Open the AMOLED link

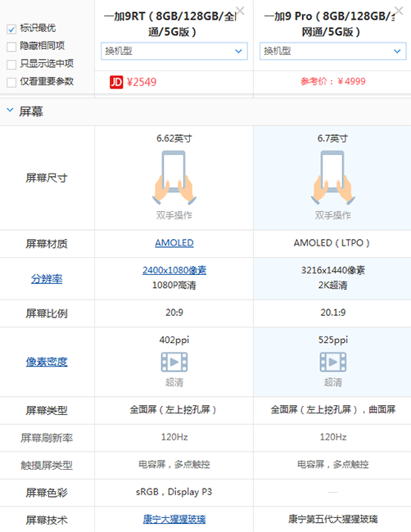(x=174, y=243)
